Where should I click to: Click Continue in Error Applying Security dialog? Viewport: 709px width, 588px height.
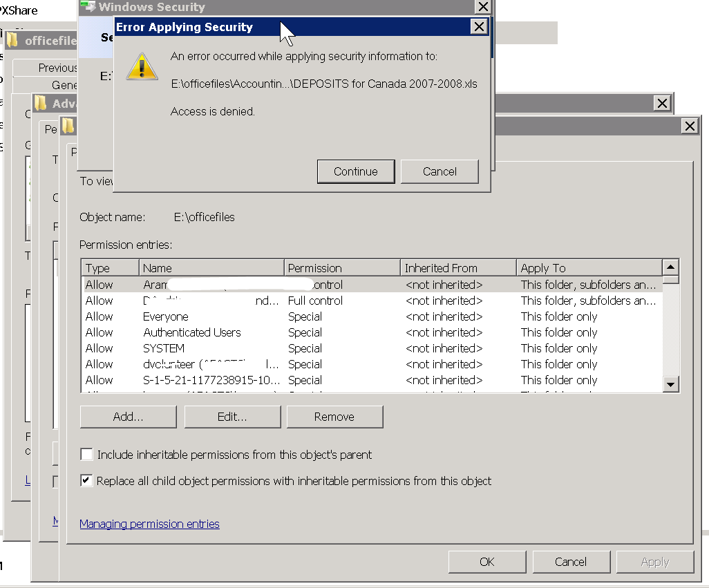click(356, 172)
